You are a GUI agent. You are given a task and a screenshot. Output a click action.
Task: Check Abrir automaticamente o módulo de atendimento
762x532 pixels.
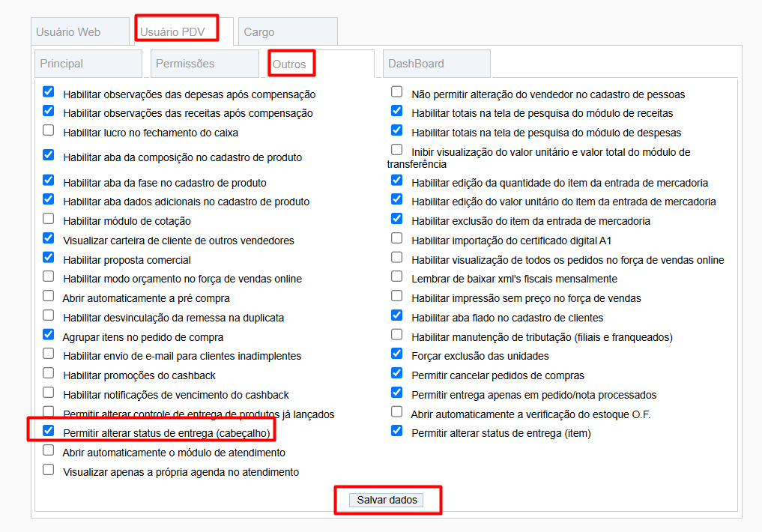[x=48, y=450]
